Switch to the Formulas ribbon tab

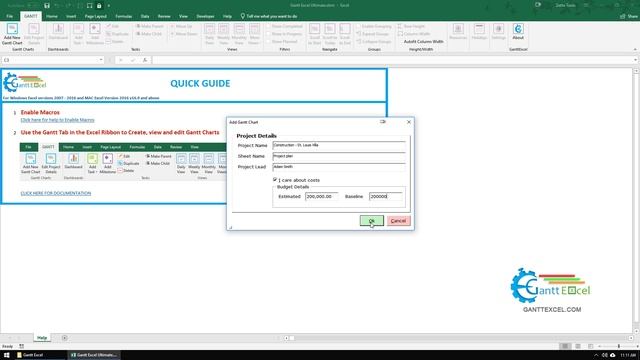tap(124, 16)
